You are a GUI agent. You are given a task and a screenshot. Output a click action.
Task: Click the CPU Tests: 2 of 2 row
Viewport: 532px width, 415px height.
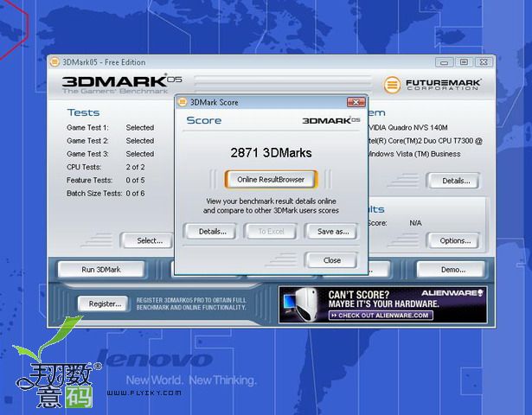pos(106,167)
